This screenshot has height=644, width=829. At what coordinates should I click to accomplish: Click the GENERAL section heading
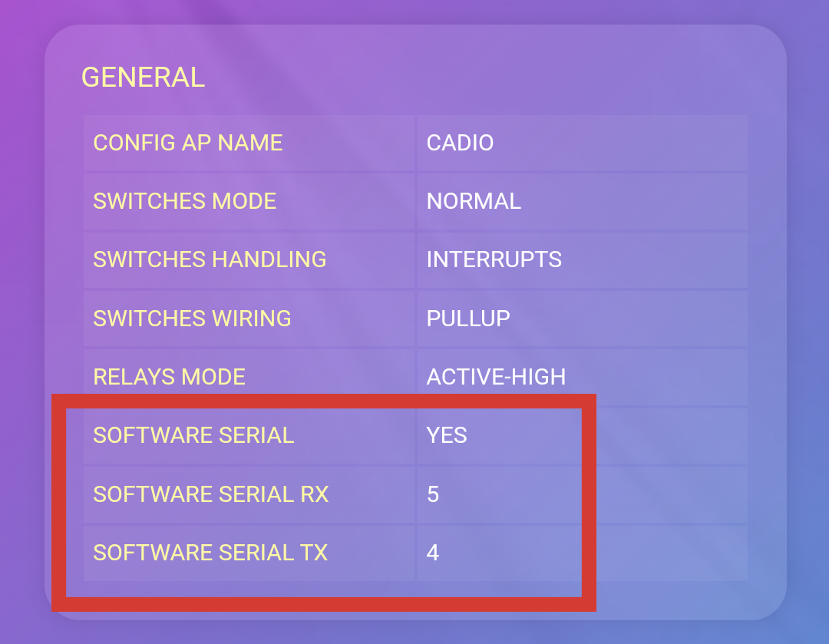tap(143, 78)
